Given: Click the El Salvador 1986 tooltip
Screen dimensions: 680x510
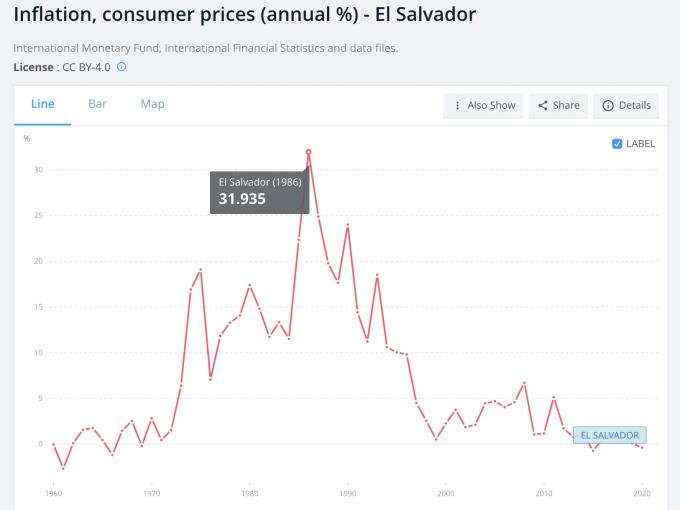Looking at the screenshot, I should click(x=259, y=191).
